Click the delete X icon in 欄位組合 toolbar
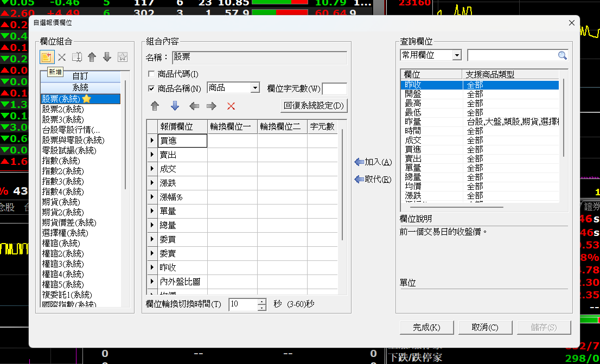Image resolution: width=600 pixels, height=364 pixels. tap(62, 57)
